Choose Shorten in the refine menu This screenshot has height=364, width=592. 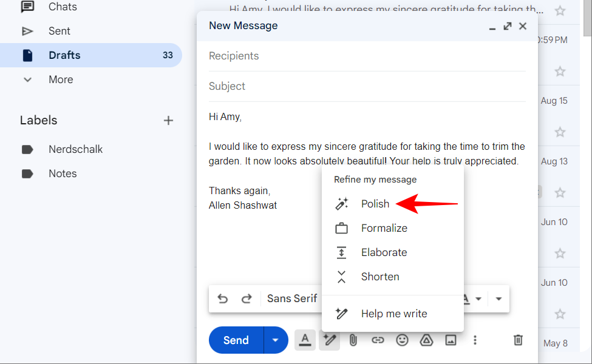(x=380, y=277)
